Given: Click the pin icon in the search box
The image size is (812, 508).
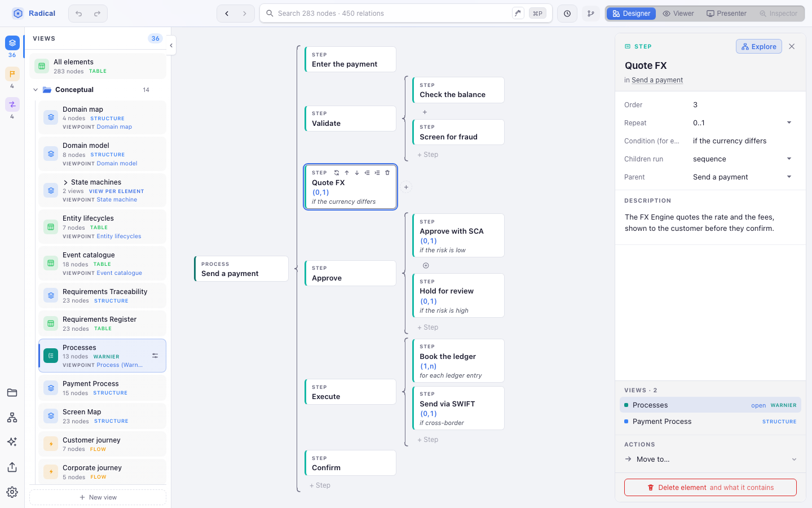Looking at the screenshot, I should (x=518, y=13).
